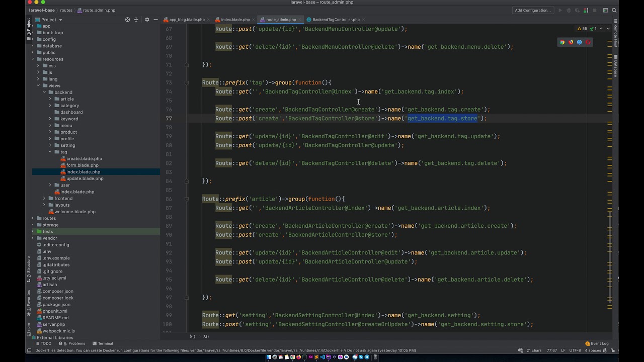Open the TODO tool window

(x=43, y=344)
